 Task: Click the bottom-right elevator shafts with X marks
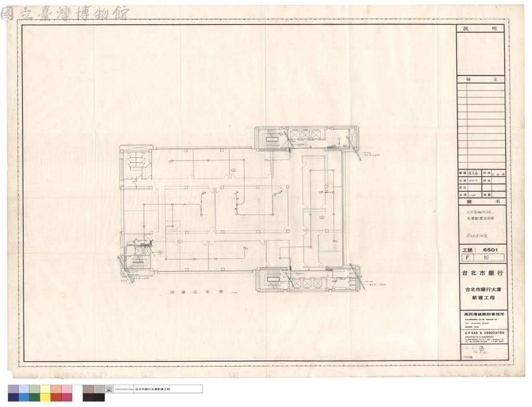pyautogui.click(x=307, y=283)
